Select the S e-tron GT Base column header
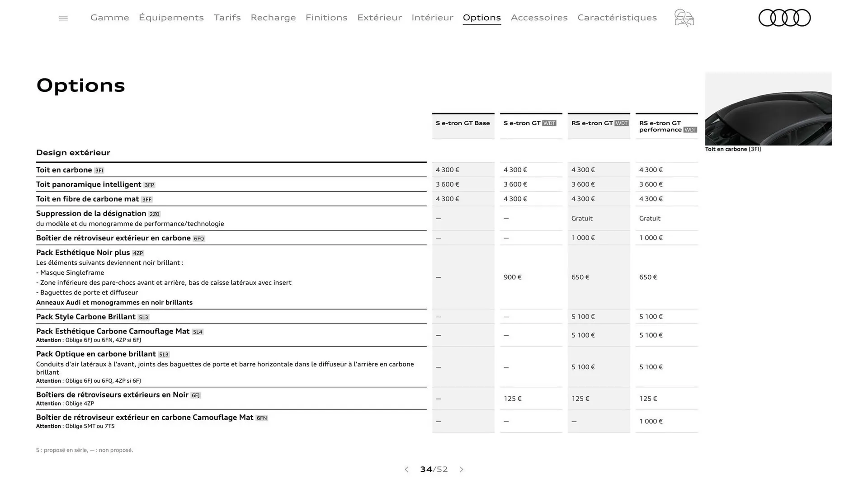Viewport: 868px width, 488px height. (x=462, y=123)
